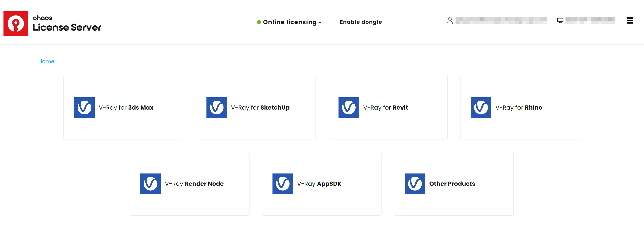Image resolution: width=644 pixels, height=238 pixels.
Task: Expand the hamburger menu
Action: coord(630,21)
